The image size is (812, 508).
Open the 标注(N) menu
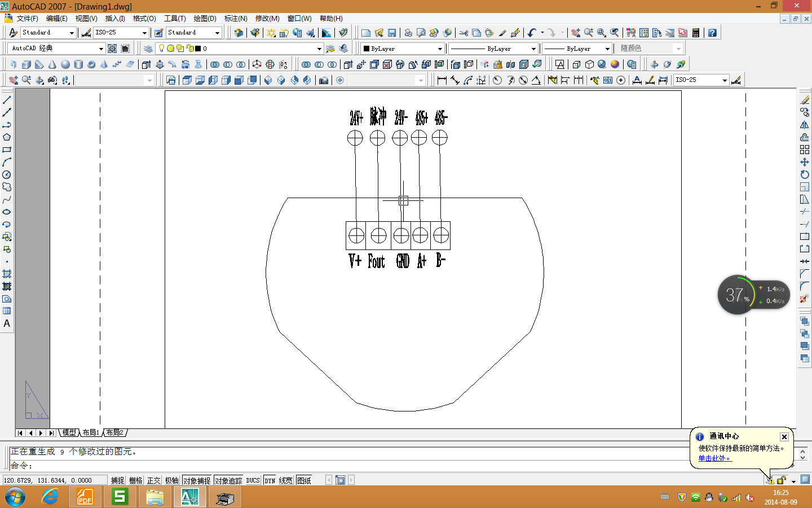tap(236, 19)
